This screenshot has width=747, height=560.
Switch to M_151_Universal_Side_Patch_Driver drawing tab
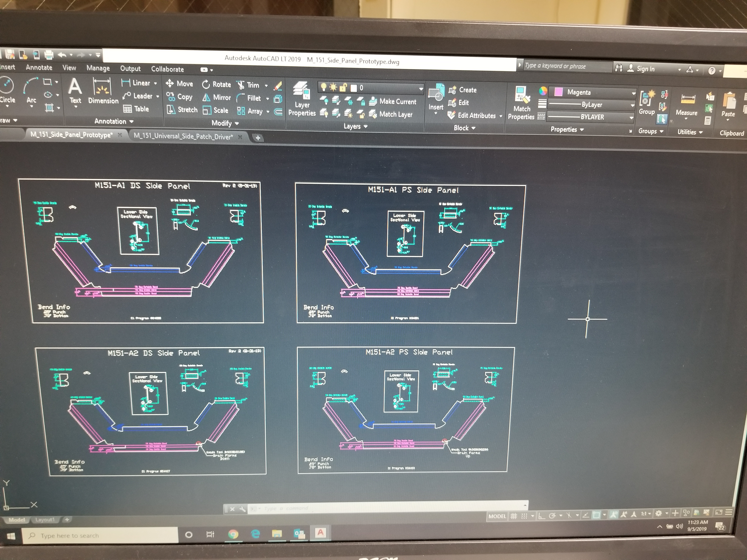click(x=183, y=136)
